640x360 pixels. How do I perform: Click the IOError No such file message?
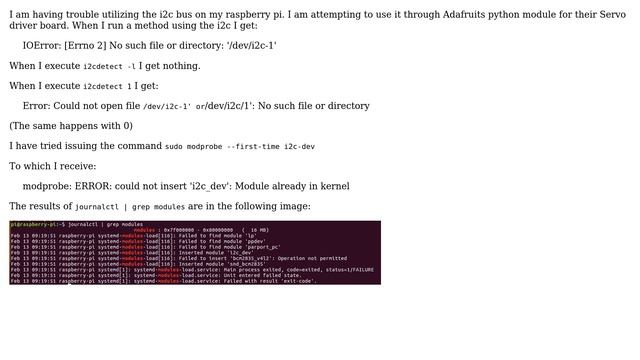point(149,45)
